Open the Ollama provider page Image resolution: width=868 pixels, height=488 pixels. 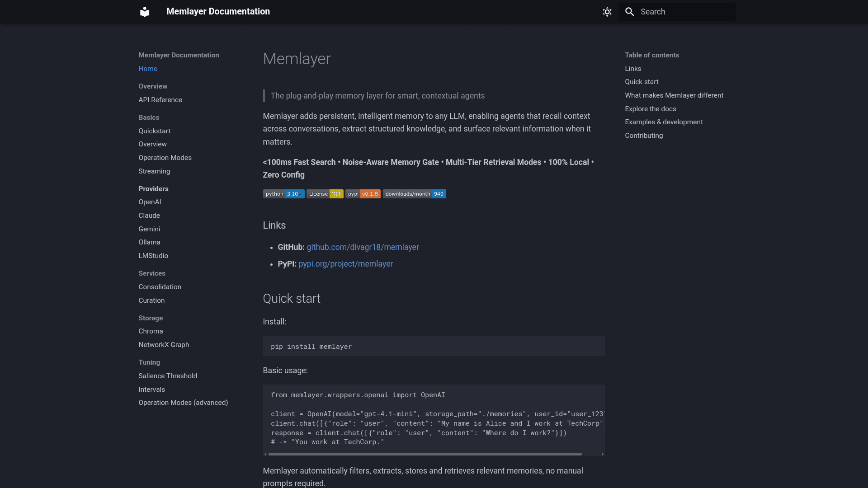[149, 242]
